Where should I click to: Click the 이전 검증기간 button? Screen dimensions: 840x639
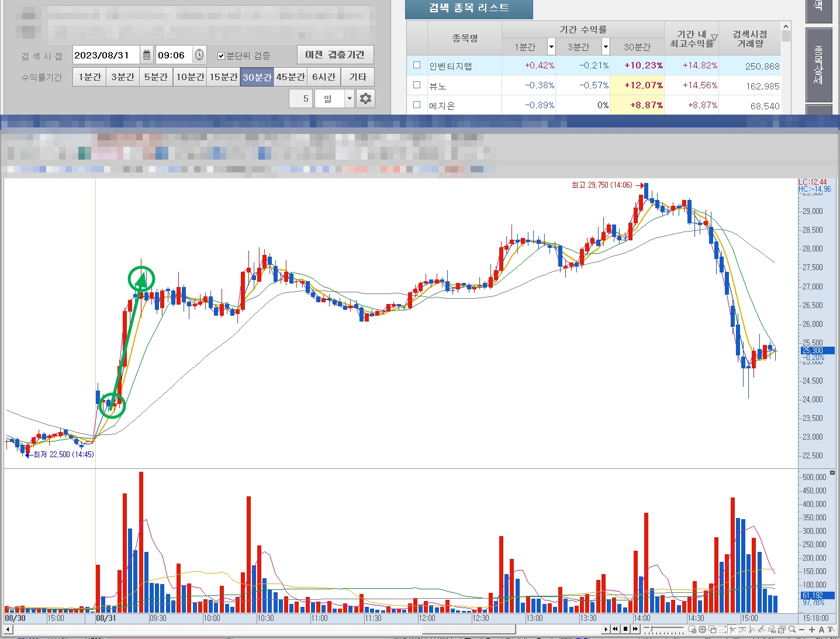(x=335, y=55)
